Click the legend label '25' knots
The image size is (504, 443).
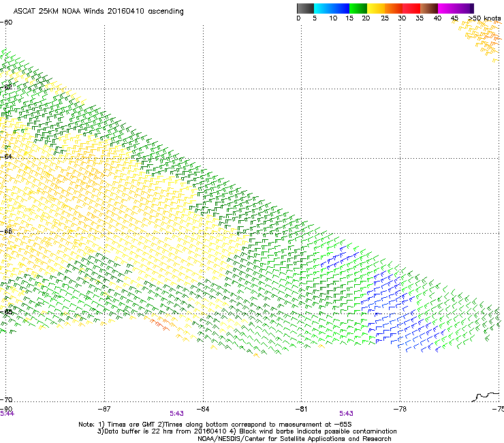pos(385,18)
